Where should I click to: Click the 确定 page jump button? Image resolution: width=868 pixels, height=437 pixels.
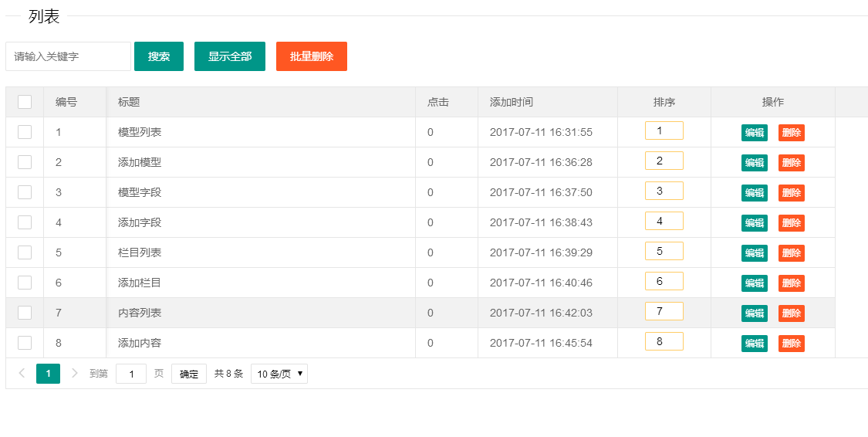click(x=188, y=374)
